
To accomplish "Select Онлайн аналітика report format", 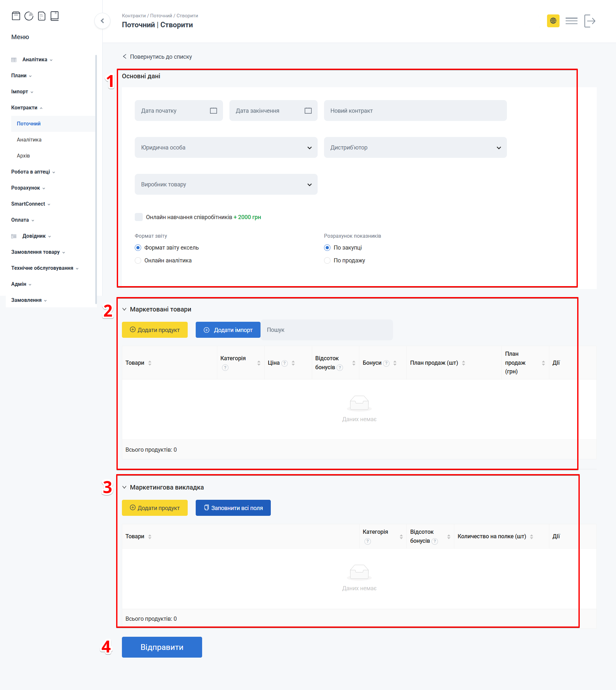I will (x=138, y=260).
